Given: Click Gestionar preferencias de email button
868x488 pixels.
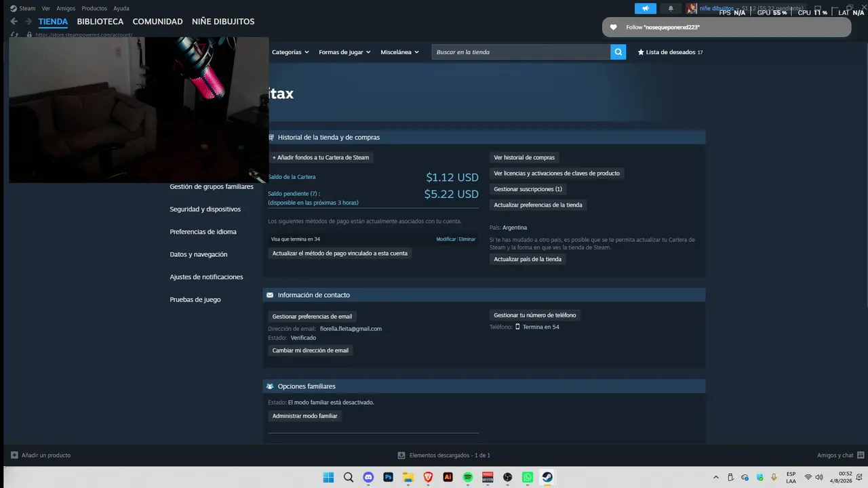Looking at the screenshot, I should point(313,317).
